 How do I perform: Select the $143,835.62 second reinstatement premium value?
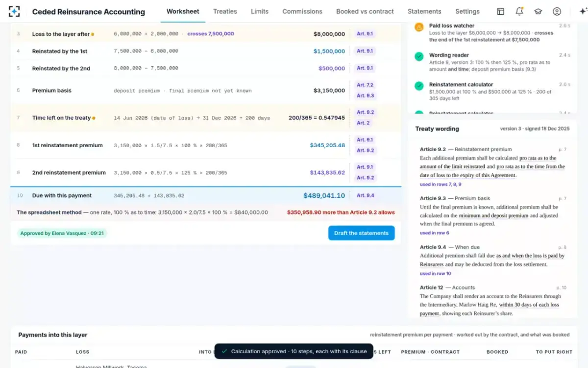(327, 173)
